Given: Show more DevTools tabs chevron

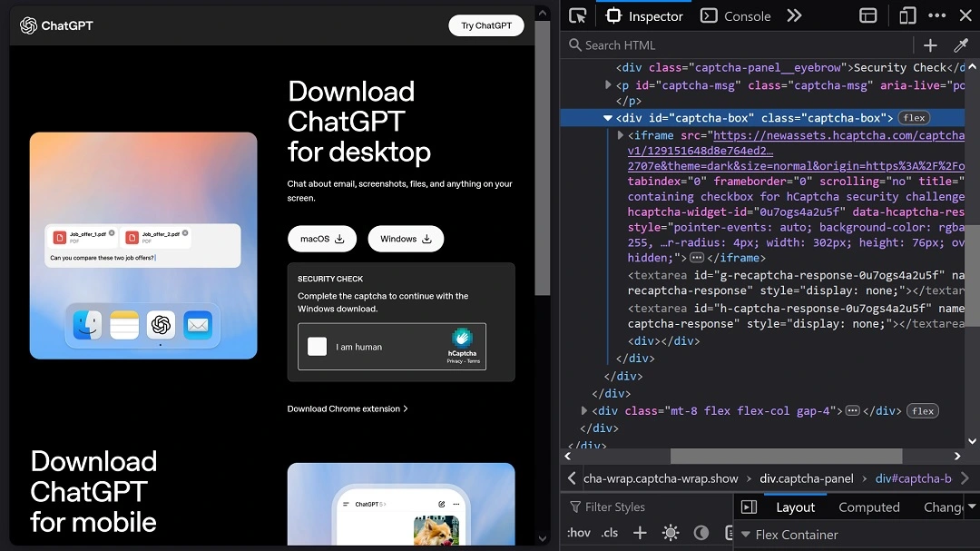Looking at the screenshot, I should click(794, 15).
